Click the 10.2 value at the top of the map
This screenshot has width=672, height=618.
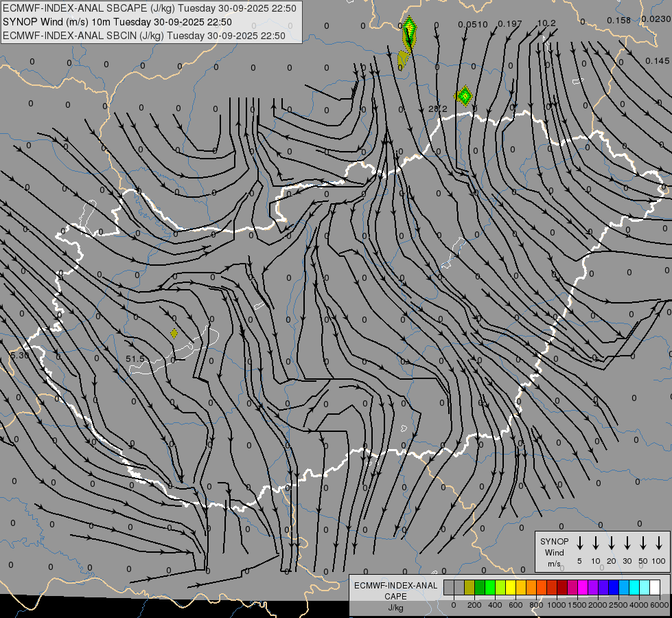tap(546, 23)
